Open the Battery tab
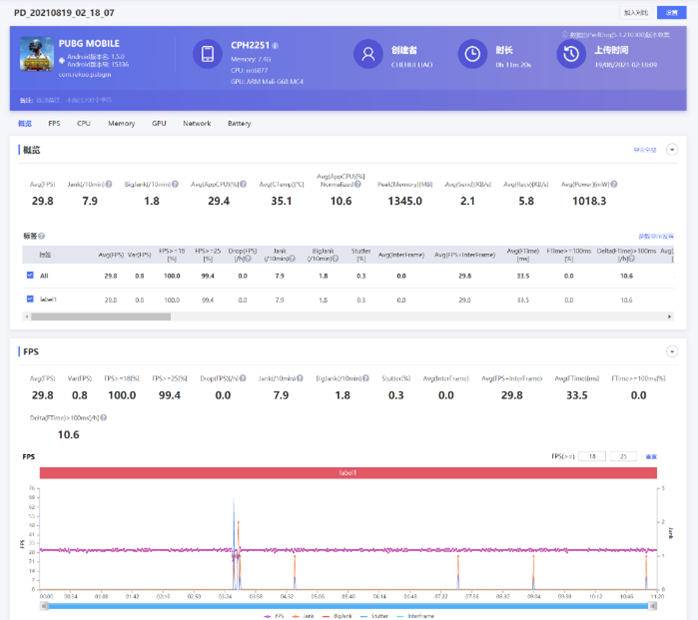 point(239,123)
